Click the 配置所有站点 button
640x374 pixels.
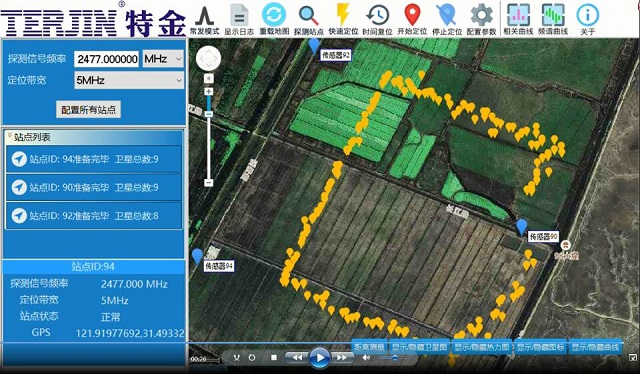pos(88,109)
